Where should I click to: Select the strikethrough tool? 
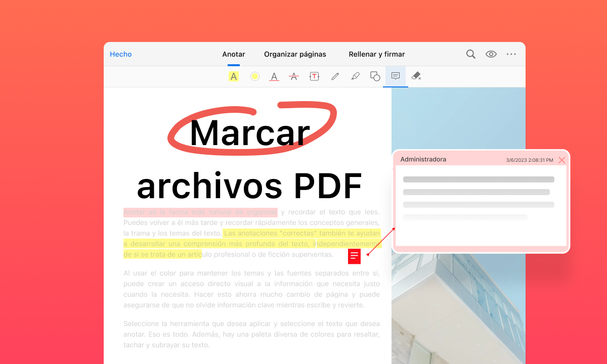[294, 76]
